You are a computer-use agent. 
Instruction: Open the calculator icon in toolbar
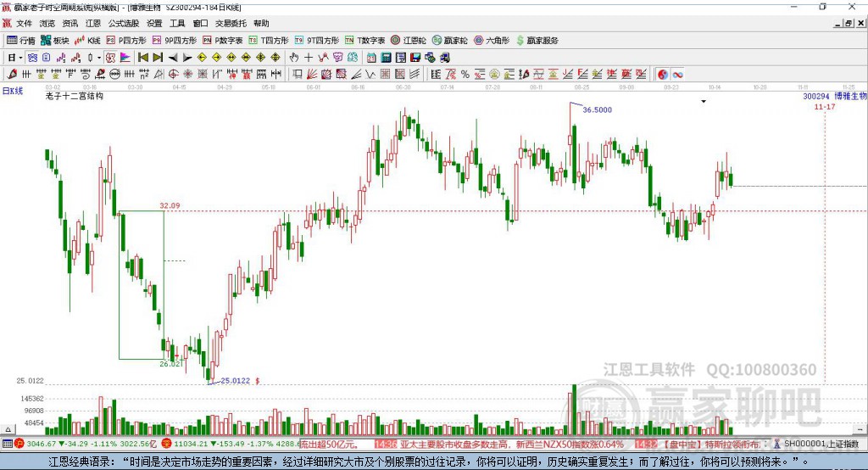[386, 58]
